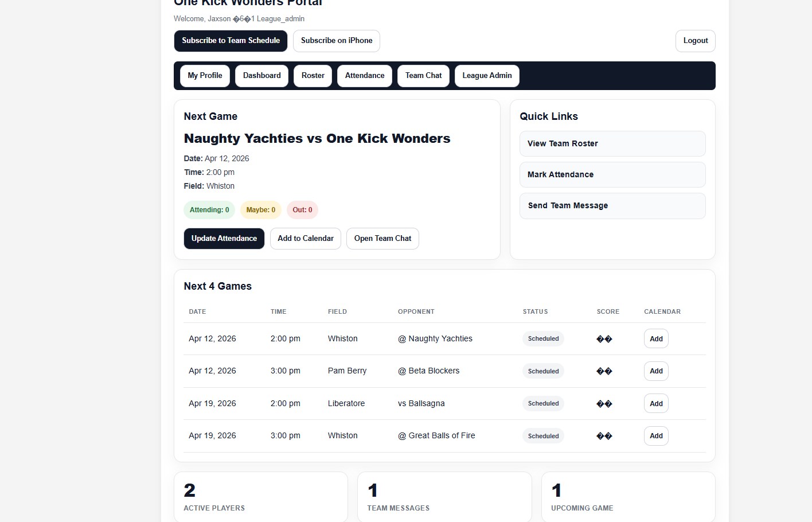Add the Ballsagna game to calendar
Viewport: 812px width, 522px height.
click(656, 404)
